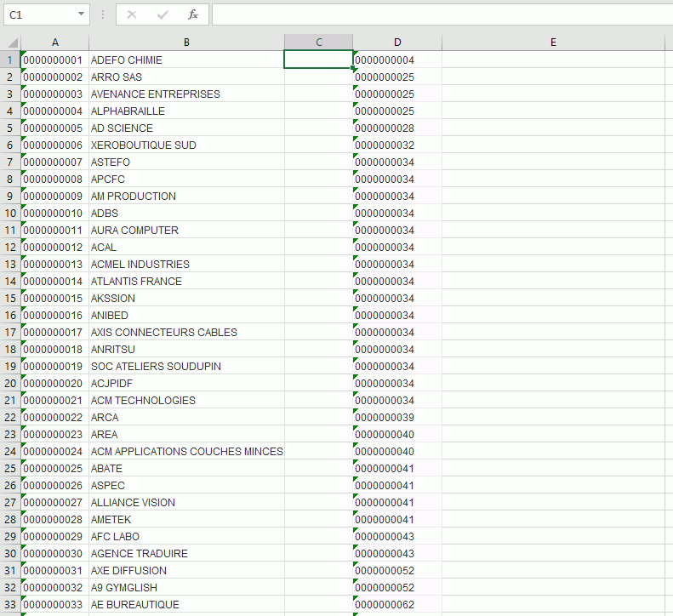The height and width of the screenshot is (616, 673).
Task: Select column A header
Action: pyautogui.click(x=54, y=43)
